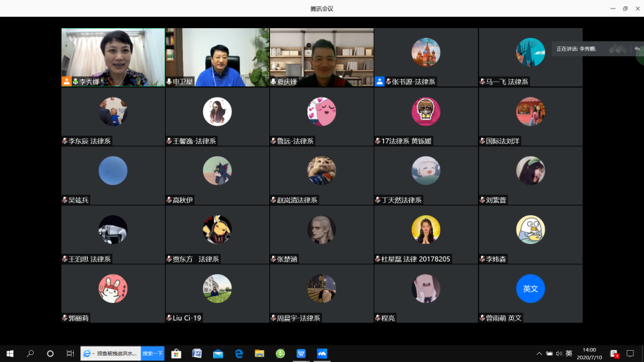Screen dimensions: 644x362
Task: Click the 搜索一下 search button
Action: [x=153, y=354]
